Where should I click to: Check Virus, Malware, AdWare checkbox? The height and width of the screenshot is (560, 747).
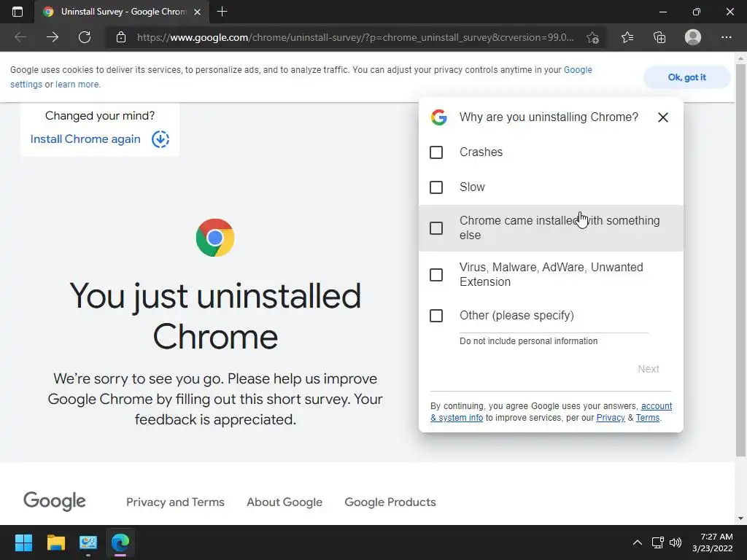436,275
